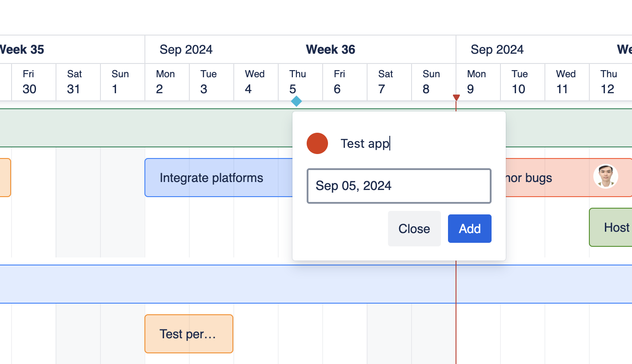Click the Week 36 header label
632x364 pixels.
[x=330, y=49]
